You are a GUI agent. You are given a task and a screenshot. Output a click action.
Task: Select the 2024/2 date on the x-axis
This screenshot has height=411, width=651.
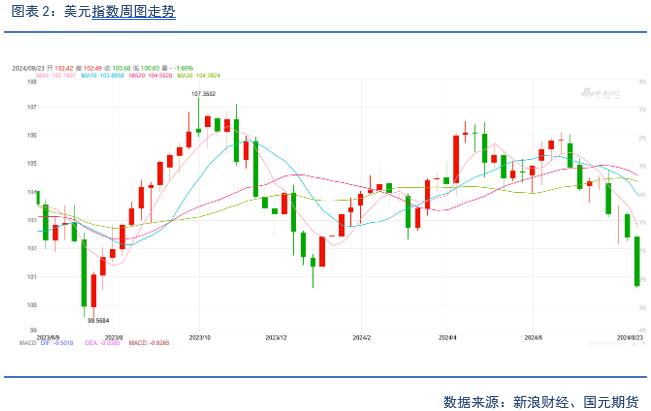361,339
